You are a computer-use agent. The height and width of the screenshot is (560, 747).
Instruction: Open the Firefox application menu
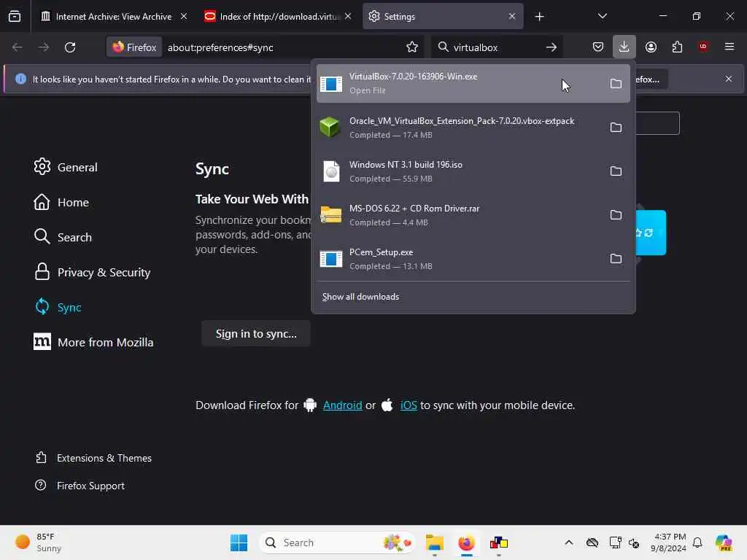[729, 47]
